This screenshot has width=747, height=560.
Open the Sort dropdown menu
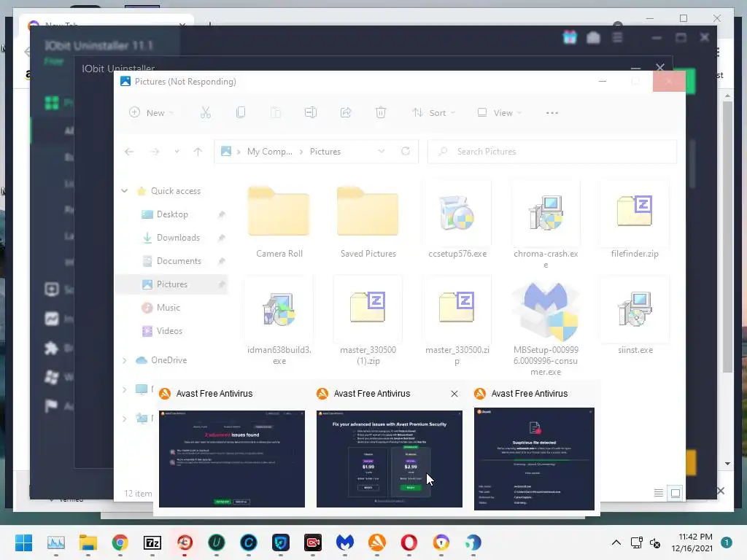point(433,113)
